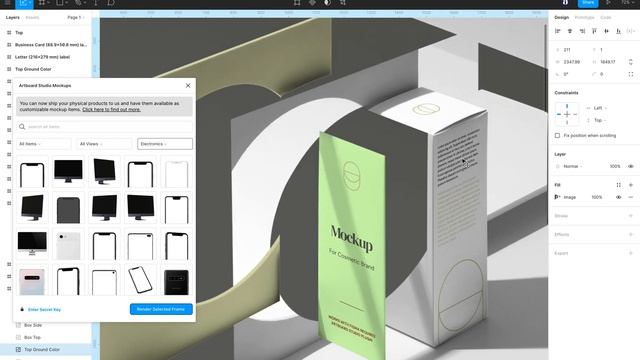Viewport: 640px width, 360px height.
Task: Toggle Image fill visibility eye icon
Action: tap(618, 197)
